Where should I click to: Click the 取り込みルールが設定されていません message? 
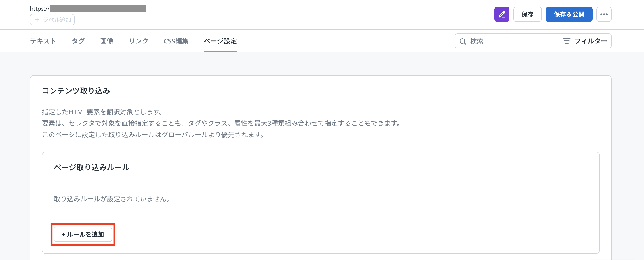coord(112,199)
